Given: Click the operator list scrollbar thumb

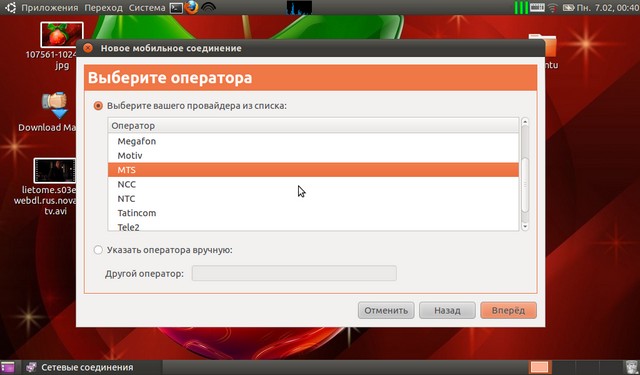Looking at the screenshot, I should [525, 184].
